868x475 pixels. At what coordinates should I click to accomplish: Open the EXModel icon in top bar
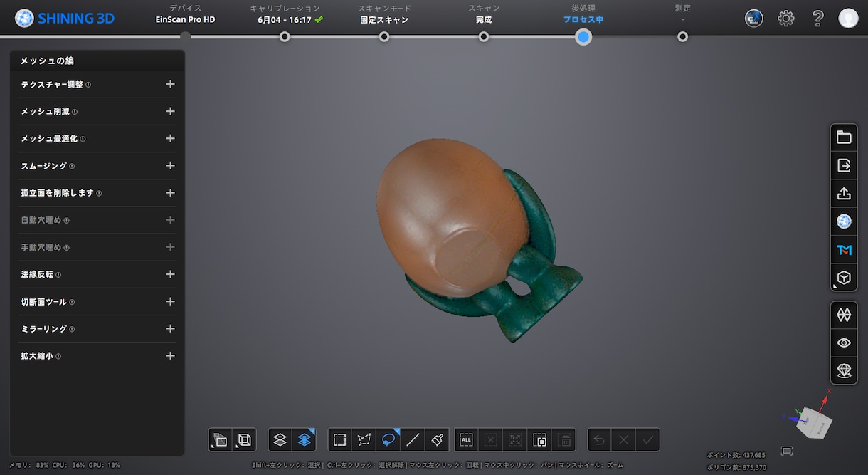click(x=754, y=19)
